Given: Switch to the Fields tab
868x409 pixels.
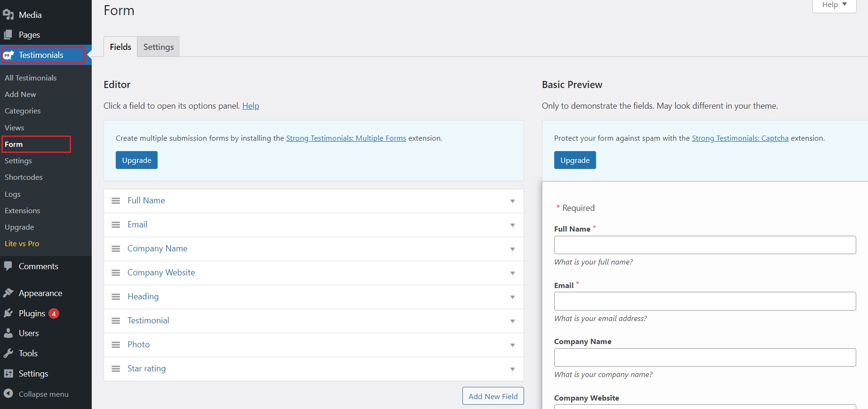Looking at the screenshot, I should coord(120,47).
